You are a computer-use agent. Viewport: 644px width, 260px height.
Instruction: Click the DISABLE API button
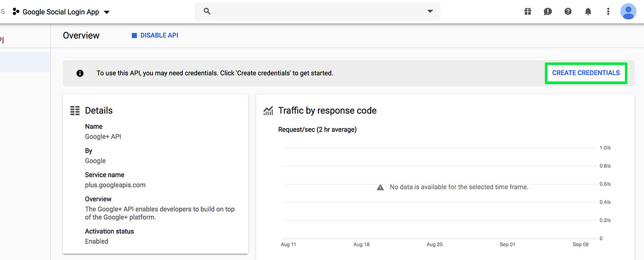(x=155, y=35)
